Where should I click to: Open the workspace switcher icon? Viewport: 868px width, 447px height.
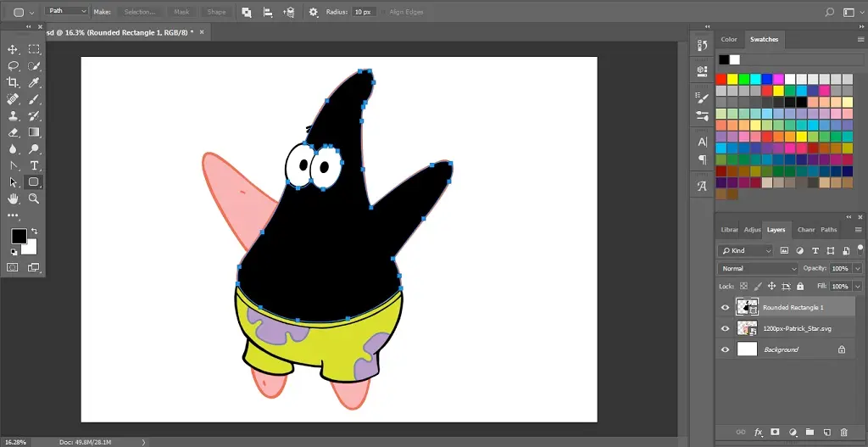pyautogui.click(x=849, y=12)
